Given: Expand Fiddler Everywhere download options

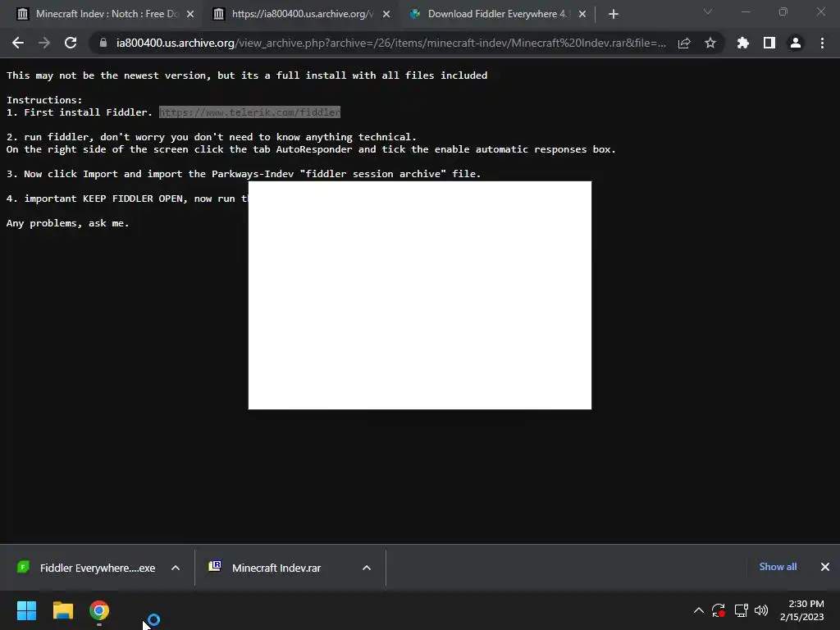Looking at the screenshot, I should pyautogui.click(x=176, y=568).
